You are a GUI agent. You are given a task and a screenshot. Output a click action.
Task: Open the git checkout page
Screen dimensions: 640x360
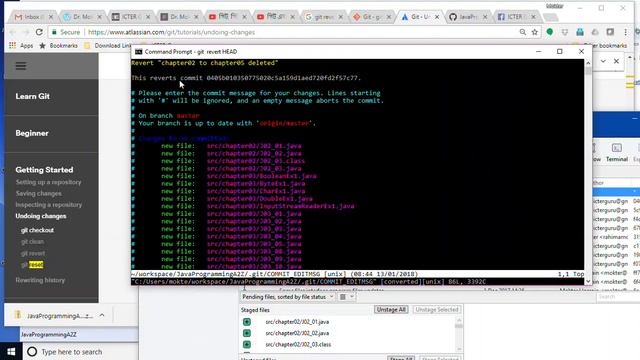[x=37, y=230]
